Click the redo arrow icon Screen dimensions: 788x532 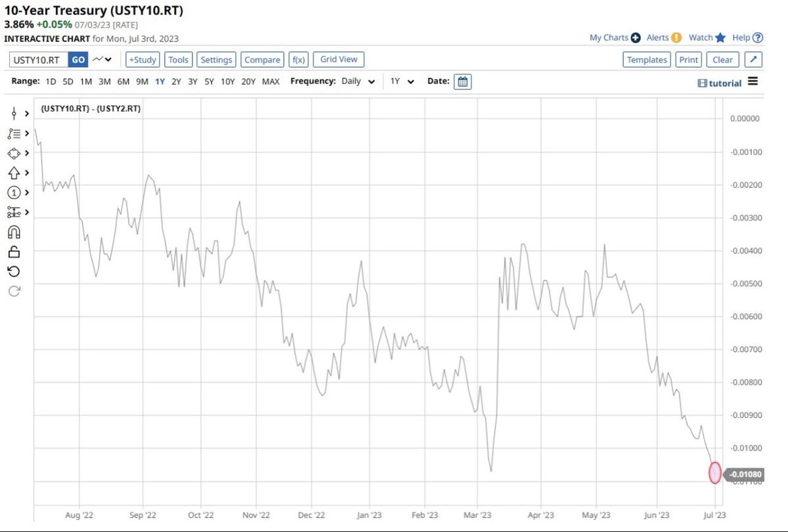pos(14,291)
